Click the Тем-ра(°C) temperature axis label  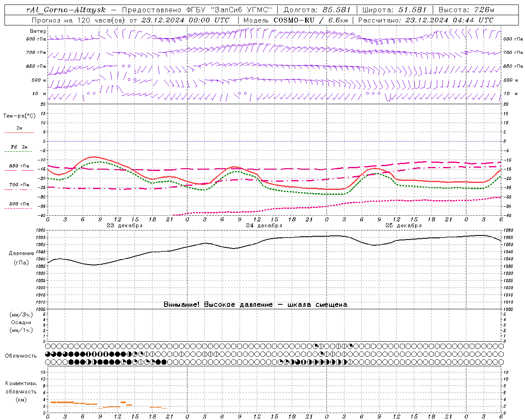[x=19, y=116]
